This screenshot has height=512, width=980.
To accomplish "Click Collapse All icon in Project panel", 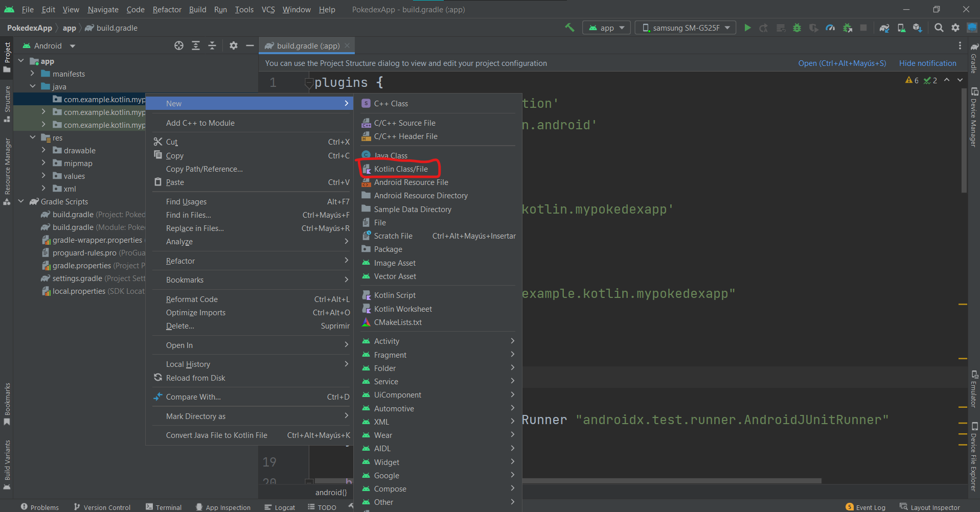I will (212, 45).
